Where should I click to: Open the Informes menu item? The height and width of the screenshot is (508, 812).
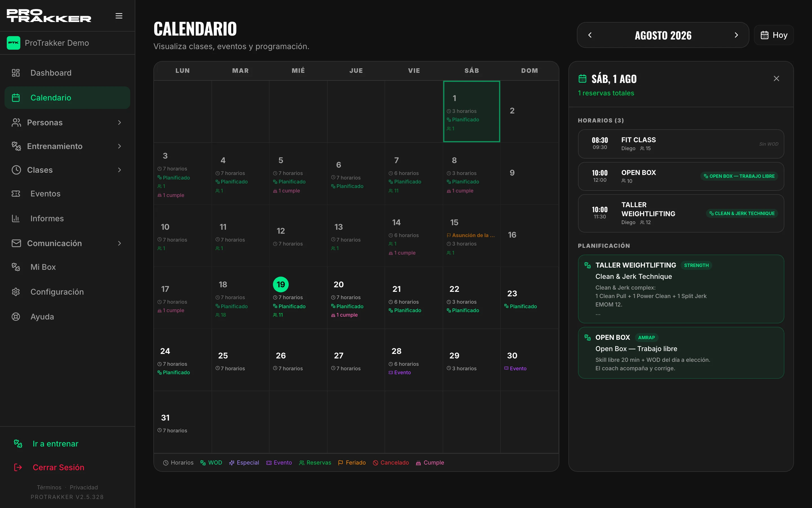pos(67,218)
